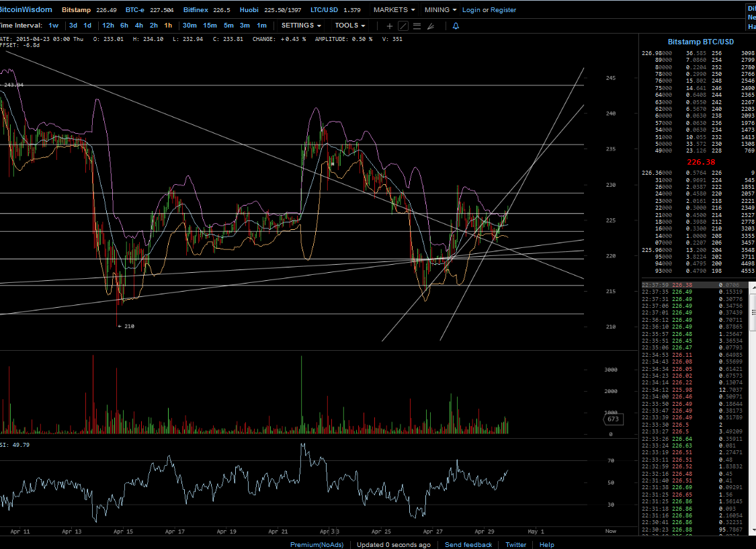
Task: Set time interval to 4h
Action: tap(139, 26)
